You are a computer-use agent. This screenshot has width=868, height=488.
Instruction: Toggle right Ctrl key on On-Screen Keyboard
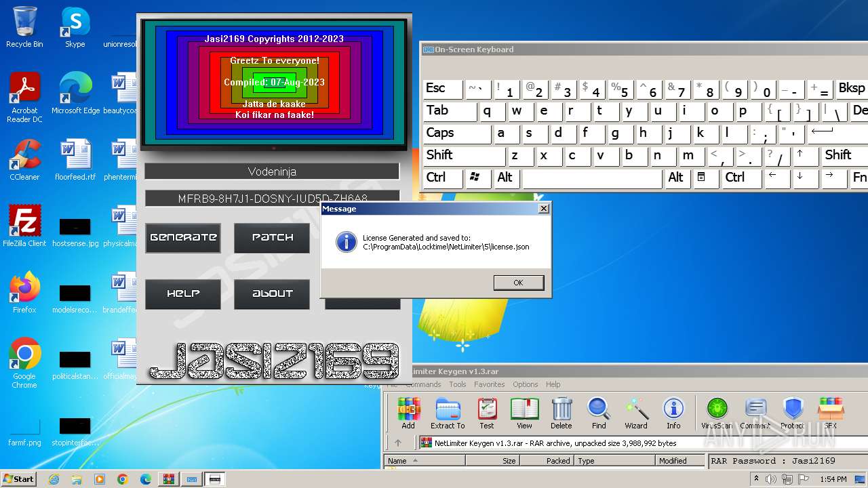point(741,178)
